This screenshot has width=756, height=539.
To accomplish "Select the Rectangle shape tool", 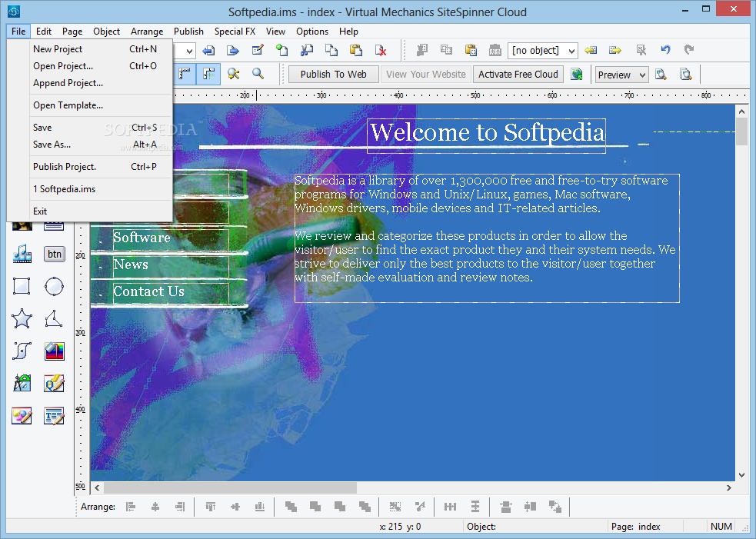I will coord(22,286).
